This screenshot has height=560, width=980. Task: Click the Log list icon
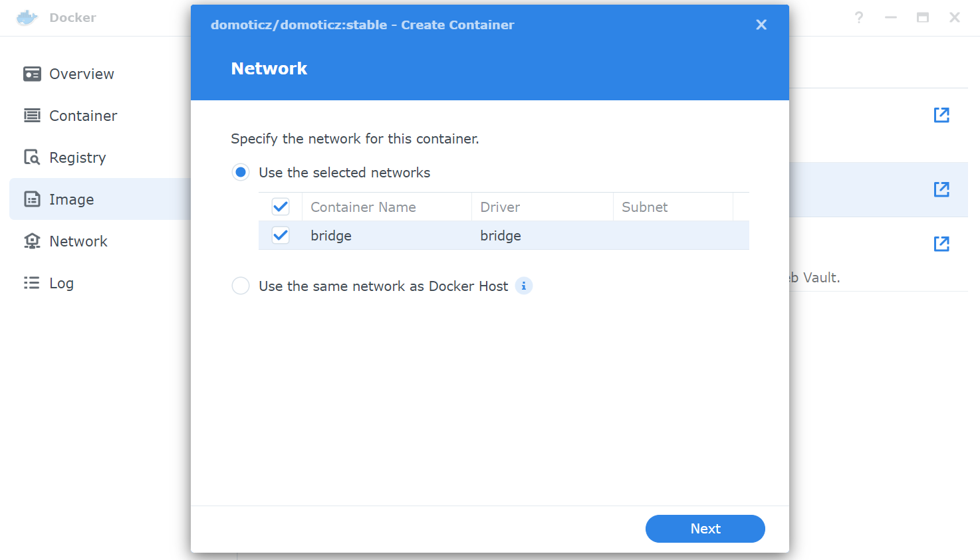coord(32,283)
